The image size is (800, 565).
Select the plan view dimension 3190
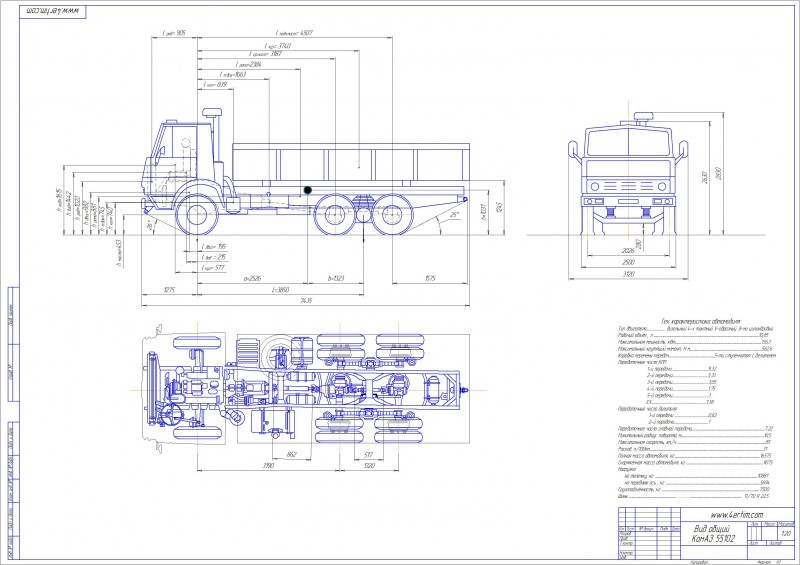point(268,465)
